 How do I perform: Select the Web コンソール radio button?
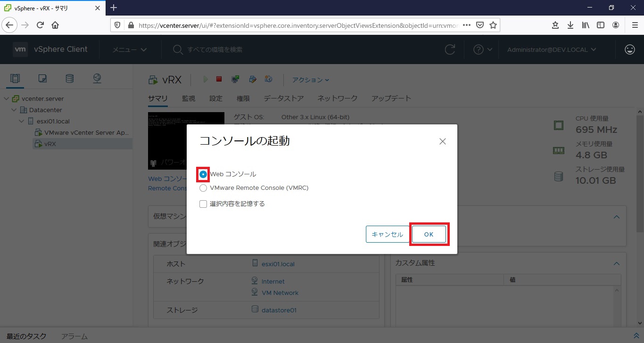[203, 174]
